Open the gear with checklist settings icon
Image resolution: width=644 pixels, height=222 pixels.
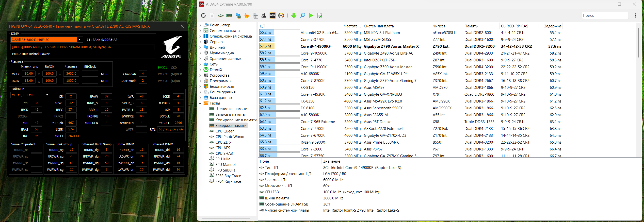point(255,15)
